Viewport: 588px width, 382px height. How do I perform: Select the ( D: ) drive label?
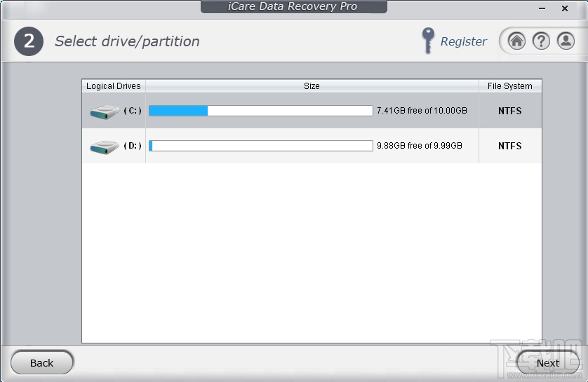(x=133, y=146)
